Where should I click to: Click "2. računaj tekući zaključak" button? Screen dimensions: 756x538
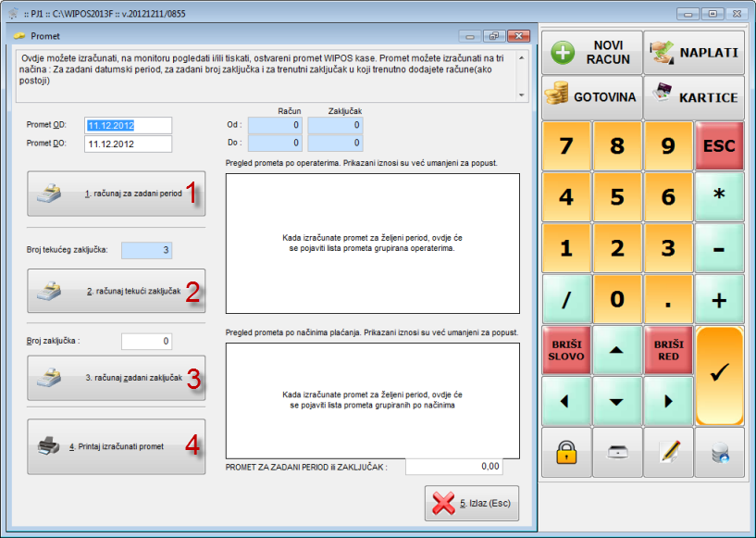tap(117, 291)
